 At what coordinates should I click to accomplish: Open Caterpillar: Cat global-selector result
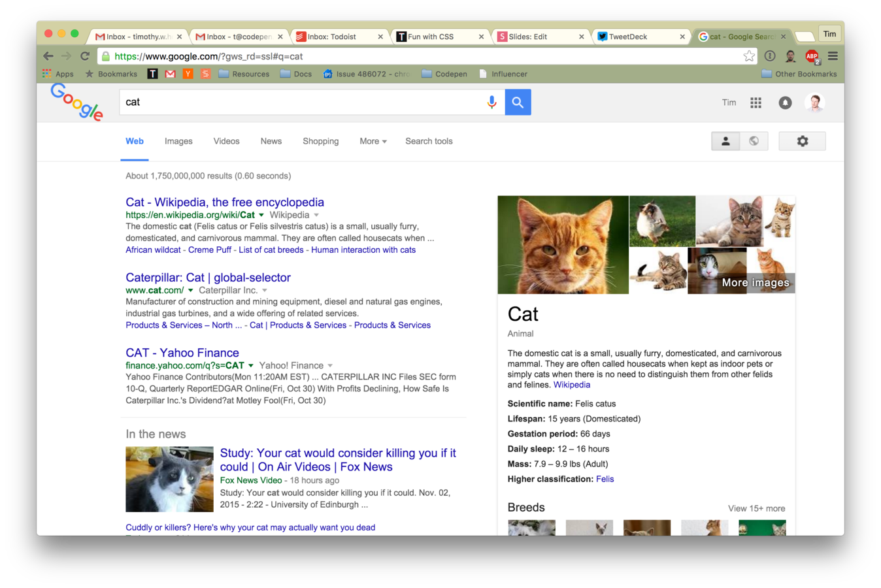(208, 278)
